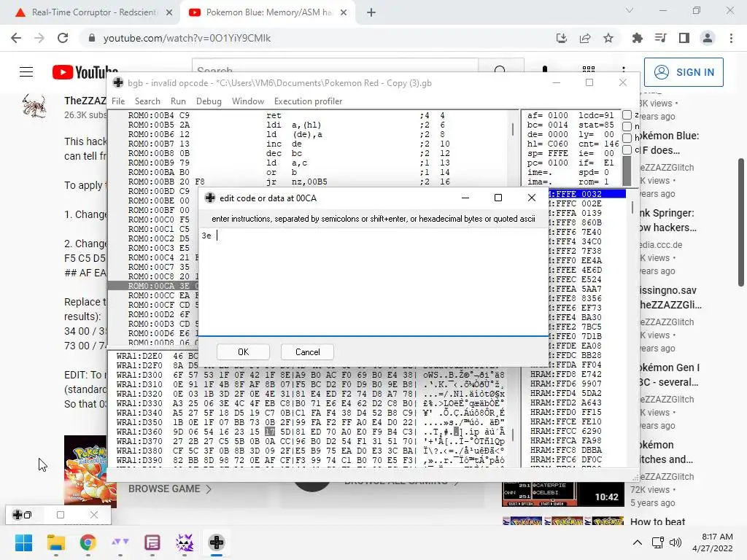The image size is (747, 560).
Task: Open the Search menu in bgb debugger
Action: 147,101
